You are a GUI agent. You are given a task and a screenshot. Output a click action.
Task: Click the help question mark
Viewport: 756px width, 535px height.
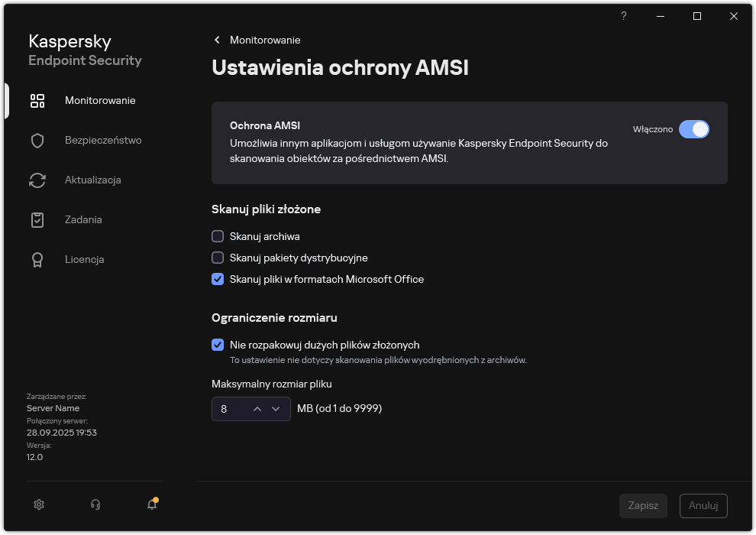tap(623, 16)
